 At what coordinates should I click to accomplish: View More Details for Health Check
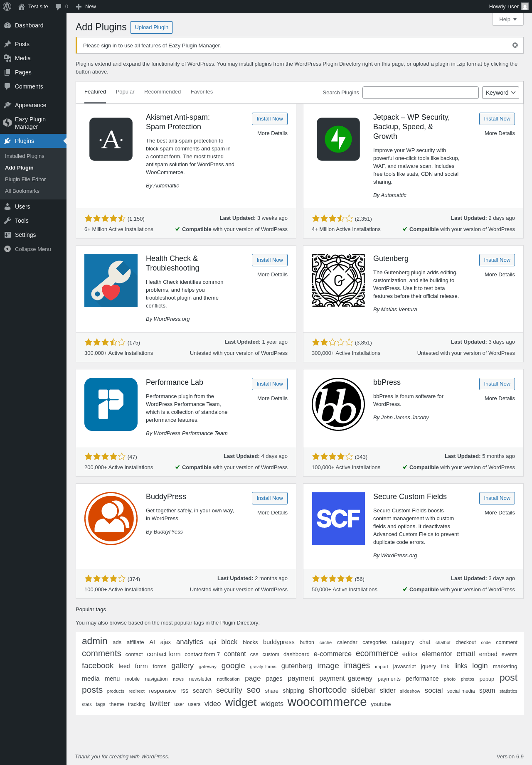click(x=272, y=275)
